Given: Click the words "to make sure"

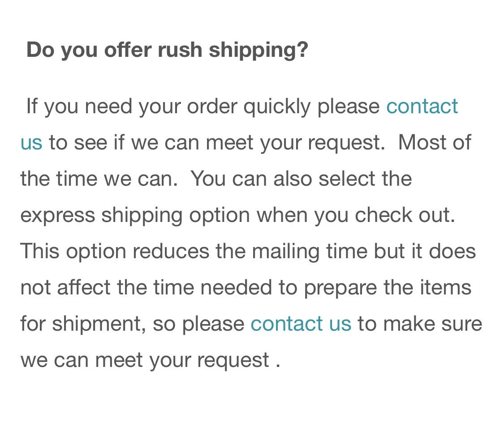Looking at the screenshot, I should coord(419,324).
